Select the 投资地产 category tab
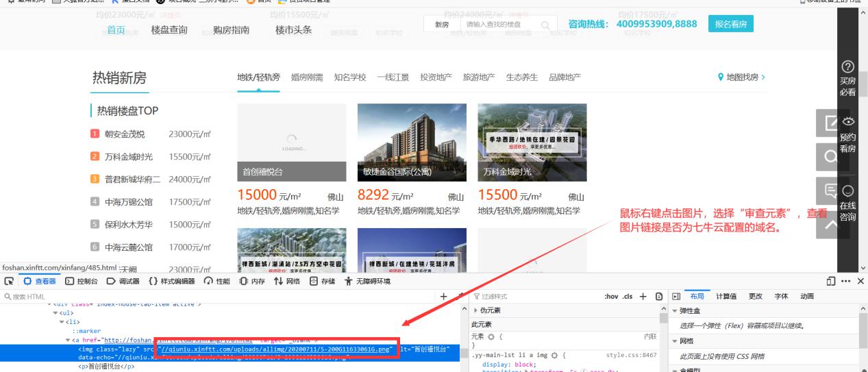The width and height of the screenshot is (868, 372). click(436, 77)
